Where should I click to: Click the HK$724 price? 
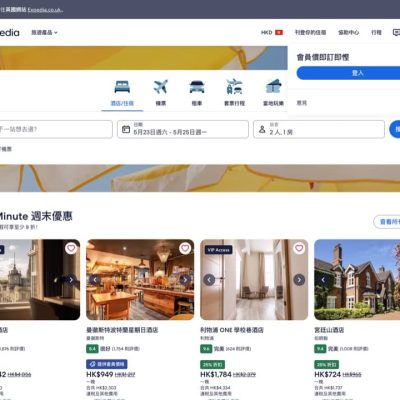click(x=327, y=375)
